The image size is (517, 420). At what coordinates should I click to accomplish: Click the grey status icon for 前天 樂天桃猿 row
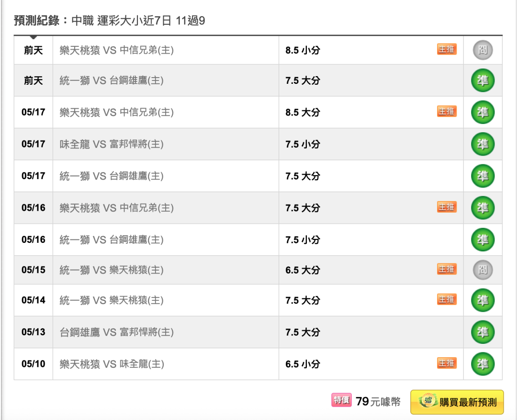483,50
